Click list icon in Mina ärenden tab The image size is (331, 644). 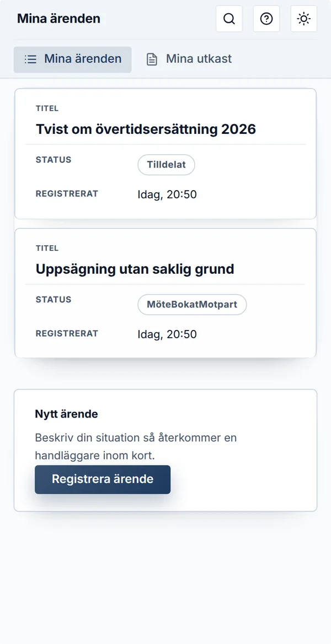[30, 59]
